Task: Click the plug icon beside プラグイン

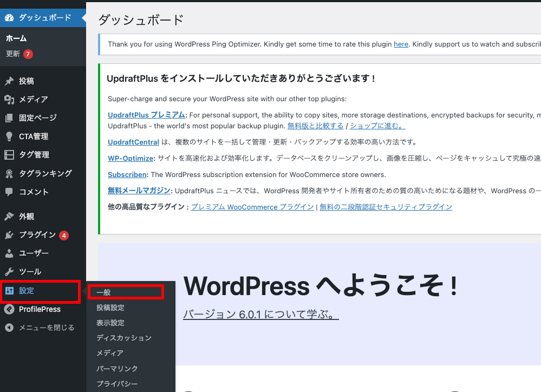Action: [9, 235]
